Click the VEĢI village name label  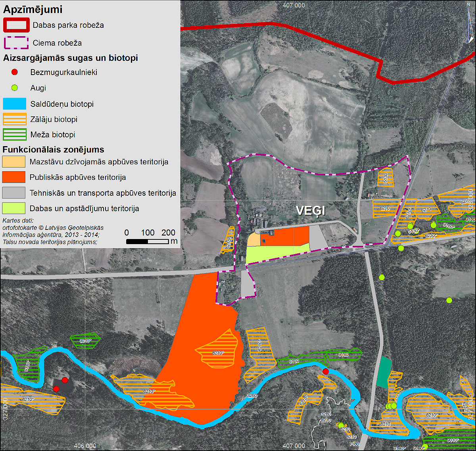tap(311, 211)
